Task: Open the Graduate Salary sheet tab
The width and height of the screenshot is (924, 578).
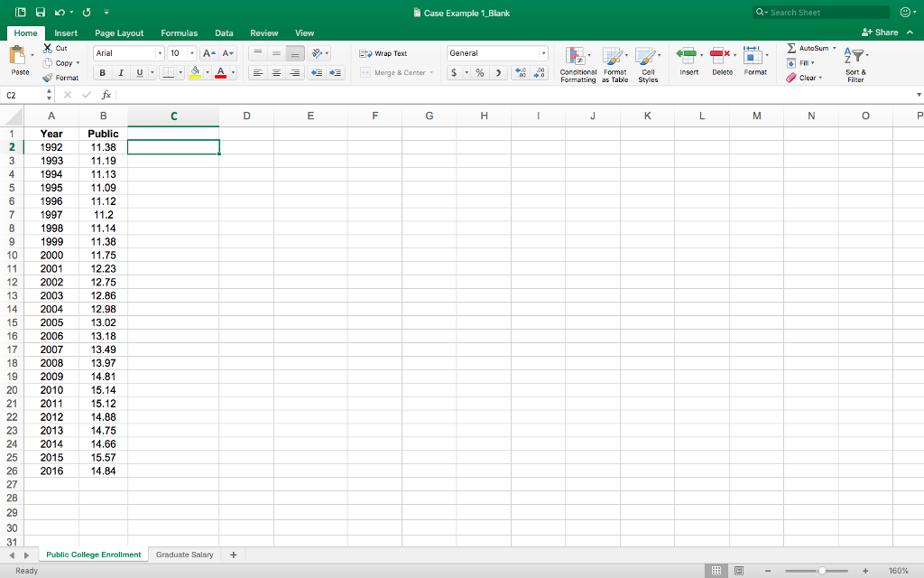Action: click(184, 554)
